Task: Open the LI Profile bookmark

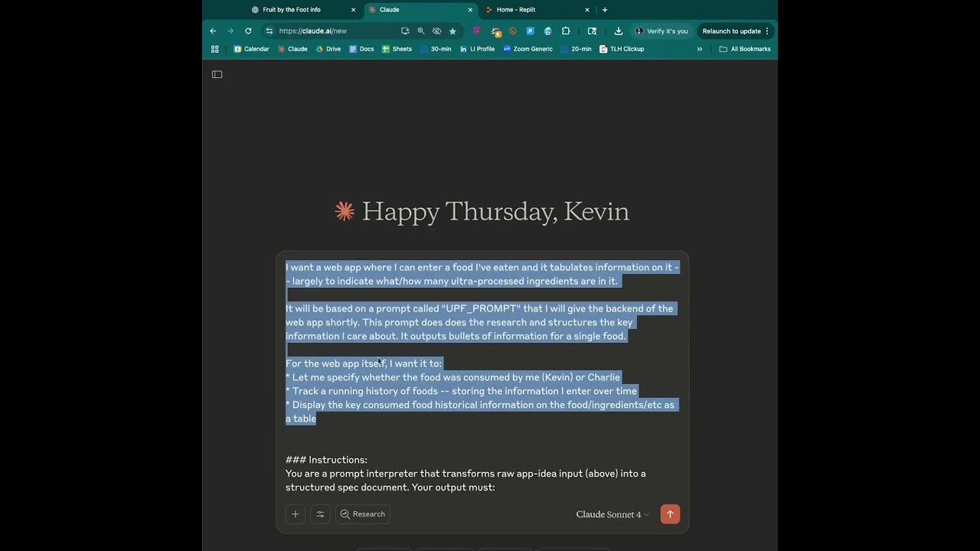Action: click(x=478, y=49)
